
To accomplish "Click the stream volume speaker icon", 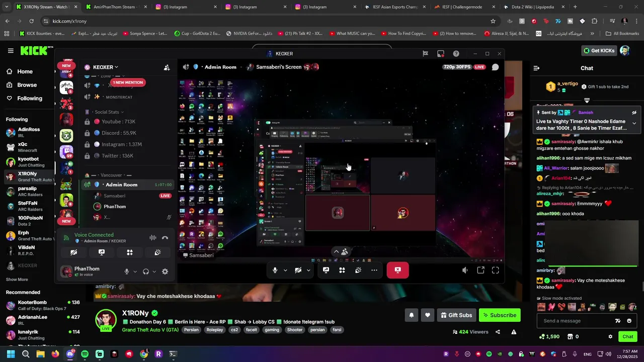I will point(465,270).
